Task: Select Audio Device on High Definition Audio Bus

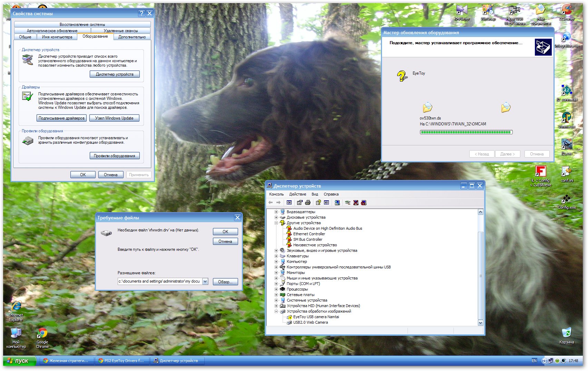Action: [328, 229]
